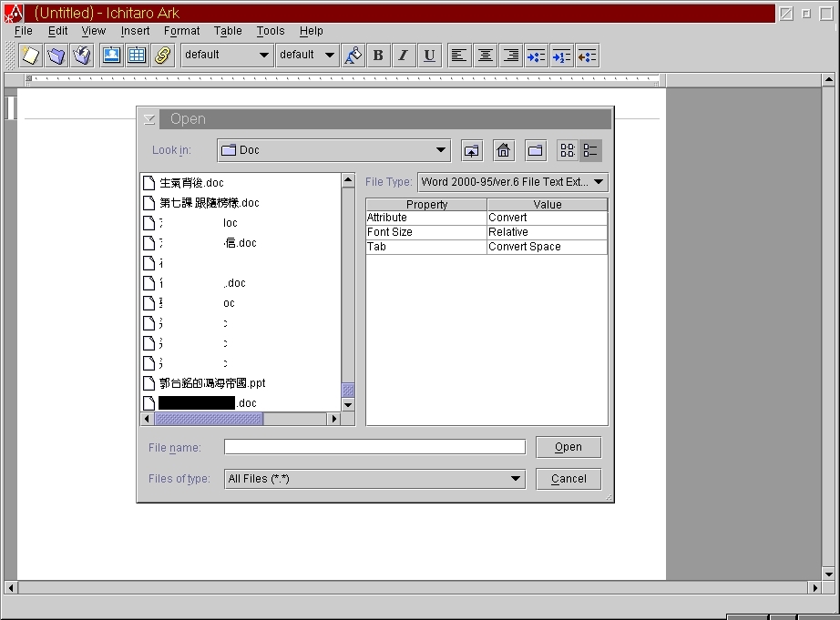This screenshot has width=840, height=620.
Task: Expand the File Type dropdown
Action: click(513, 182)
